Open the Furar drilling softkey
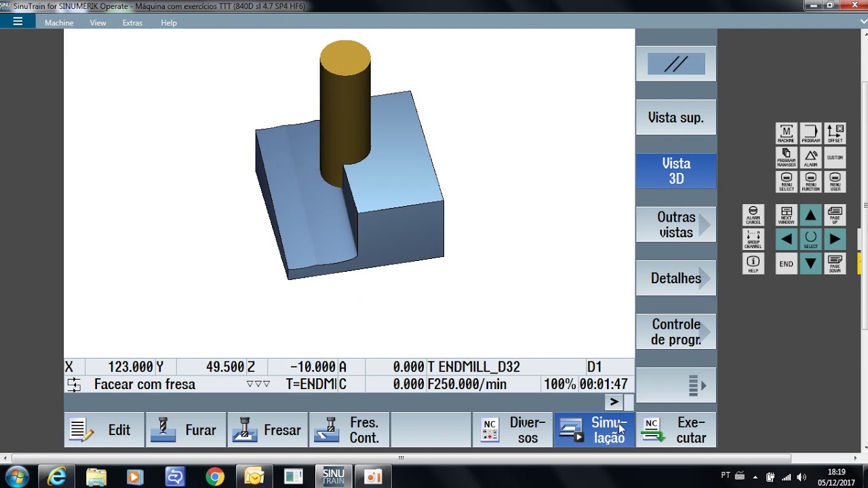Viewport: 868px width, 488px height. pos(186,430)
